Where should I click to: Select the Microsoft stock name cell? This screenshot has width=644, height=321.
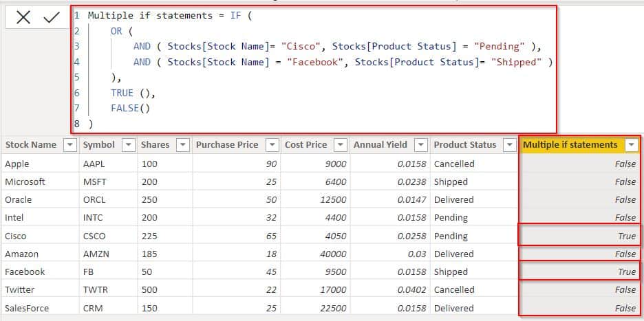(x=40, y=181)
